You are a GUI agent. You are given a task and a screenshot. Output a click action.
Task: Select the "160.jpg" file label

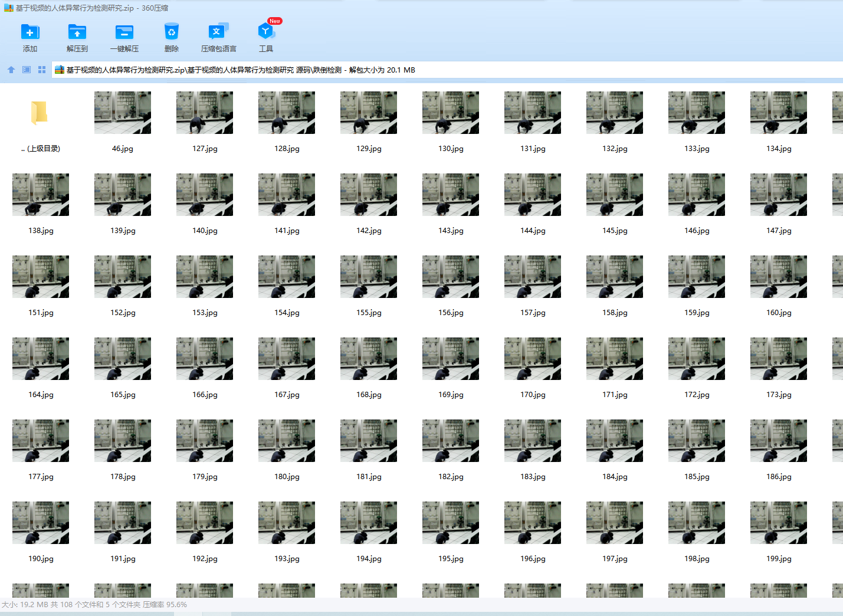(x=779, y=313)
